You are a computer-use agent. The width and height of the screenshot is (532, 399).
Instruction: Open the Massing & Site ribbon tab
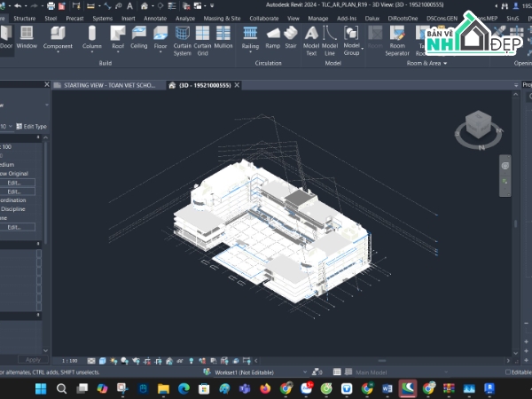[222, 19]
